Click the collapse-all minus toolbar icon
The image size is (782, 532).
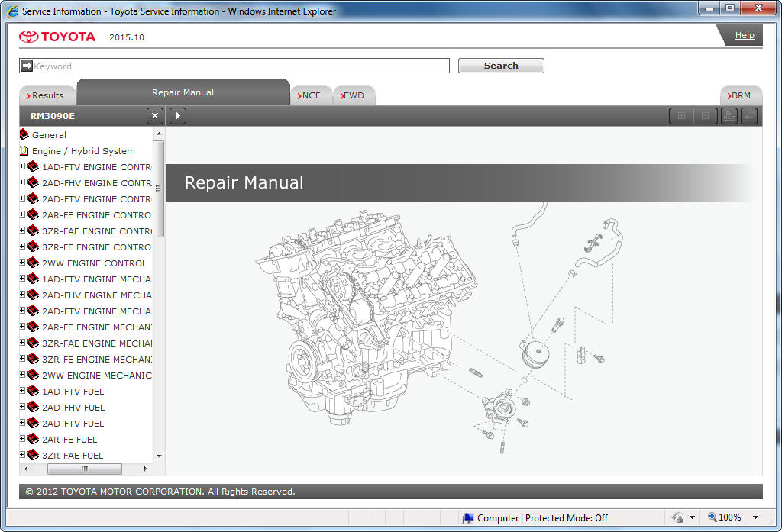(x=705, y=116)
